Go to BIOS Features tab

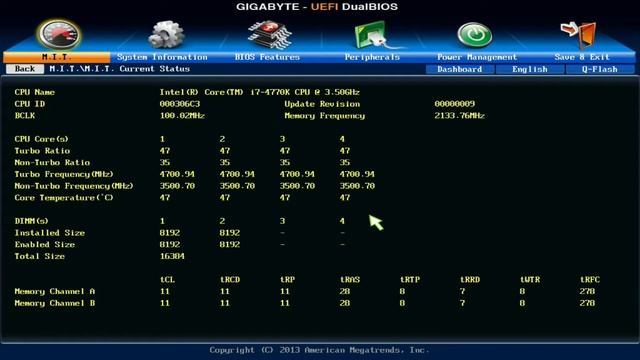267,57
